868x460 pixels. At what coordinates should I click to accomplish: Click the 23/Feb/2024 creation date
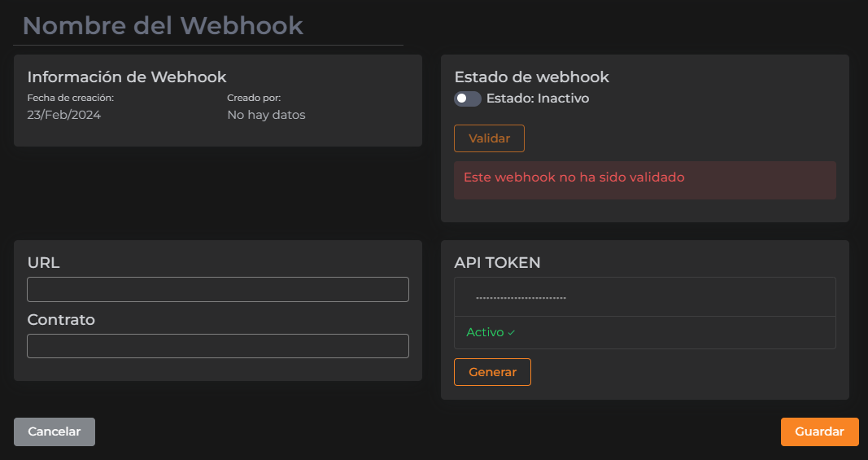click(64, 115)
